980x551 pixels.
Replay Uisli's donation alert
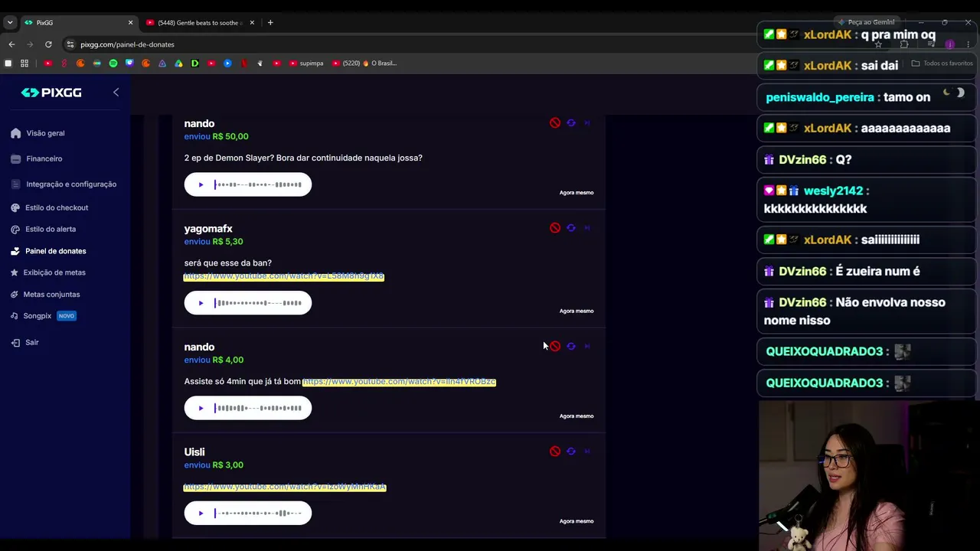pos(571,452)
